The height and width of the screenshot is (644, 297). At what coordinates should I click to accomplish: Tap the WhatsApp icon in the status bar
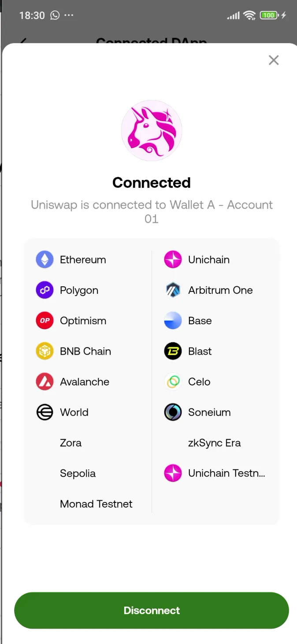pos(54,15)
